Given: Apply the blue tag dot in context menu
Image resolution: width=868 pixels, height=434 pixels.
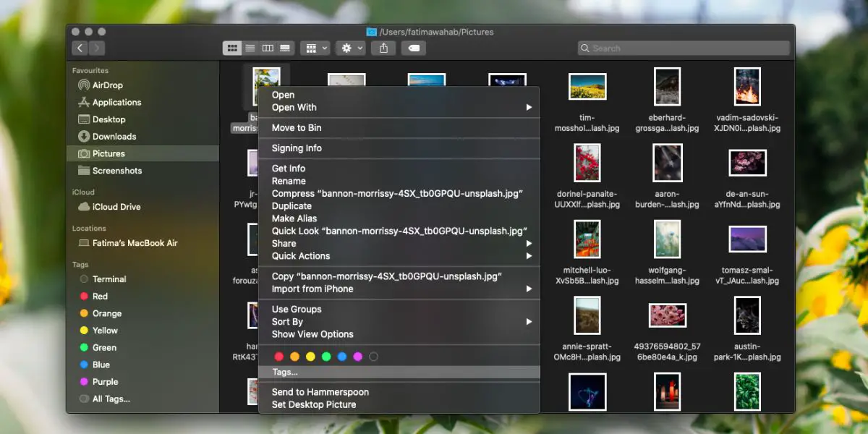Looking at the screenshot, I should 342,357.
